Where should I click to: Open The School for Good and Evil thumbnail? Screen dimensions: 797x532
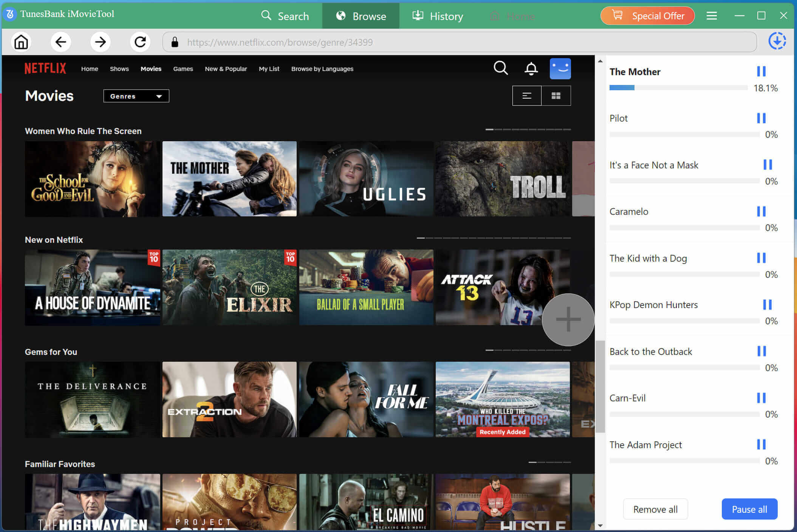click(92, 179)
